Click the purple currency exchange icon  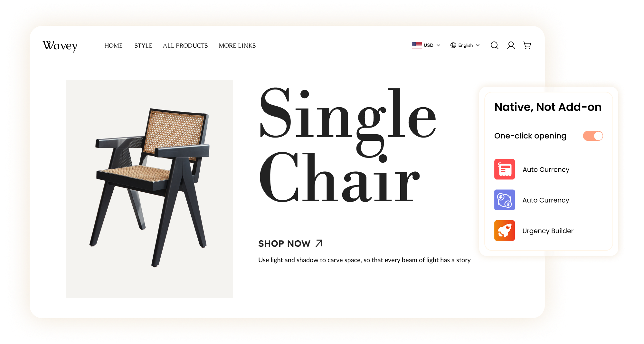pos(505,200)
